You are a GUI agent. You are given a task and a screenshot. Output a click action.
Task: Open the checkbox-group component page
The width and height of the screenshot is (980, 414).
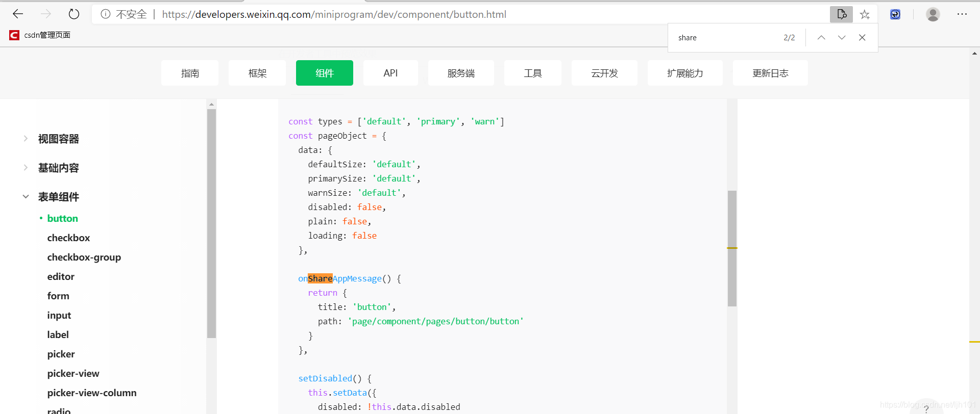[84, 257]
